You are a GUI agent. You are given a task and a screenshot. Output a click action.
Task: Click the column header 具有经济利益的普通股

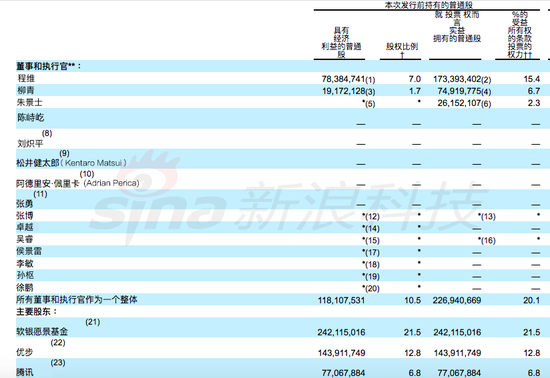pyautogui.click(x=341, y=42)
